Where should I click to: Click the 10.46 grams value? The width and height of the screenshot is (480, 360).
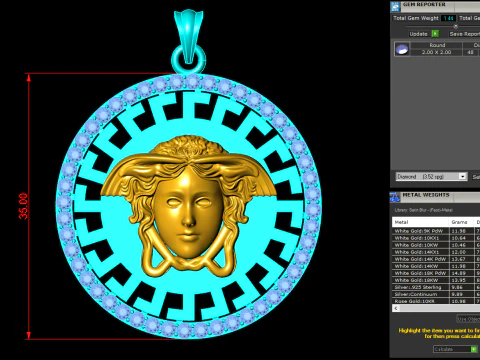459,245
